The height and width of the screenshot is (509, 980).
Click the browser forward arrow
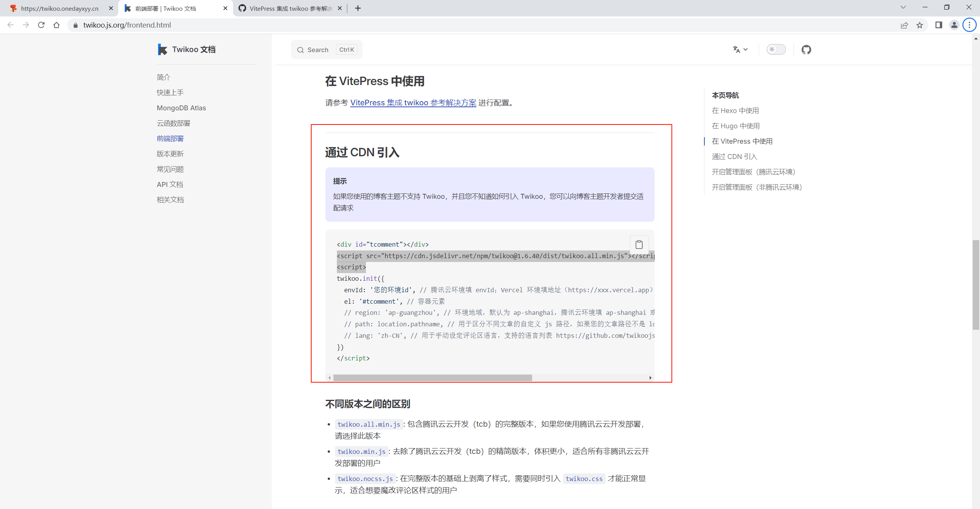coord(26,25)
